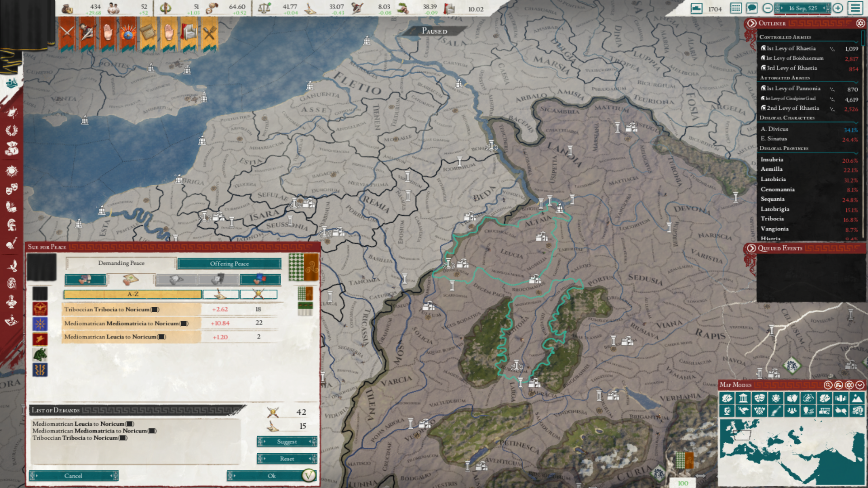Image resolution: width=868 pixels, height=488 pixels.
Task: Cancel the Sue for Peace dialog
Action: (x=73, y=476)
